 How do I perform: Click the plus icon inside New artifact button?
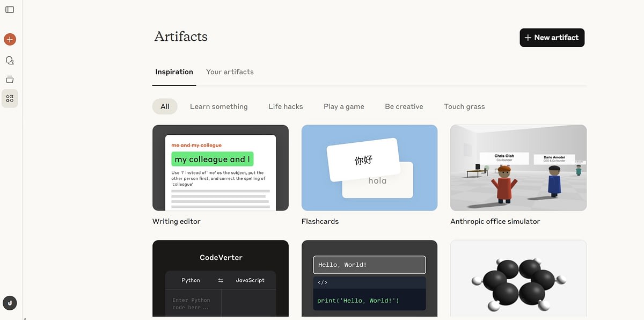tap(528, 38)
